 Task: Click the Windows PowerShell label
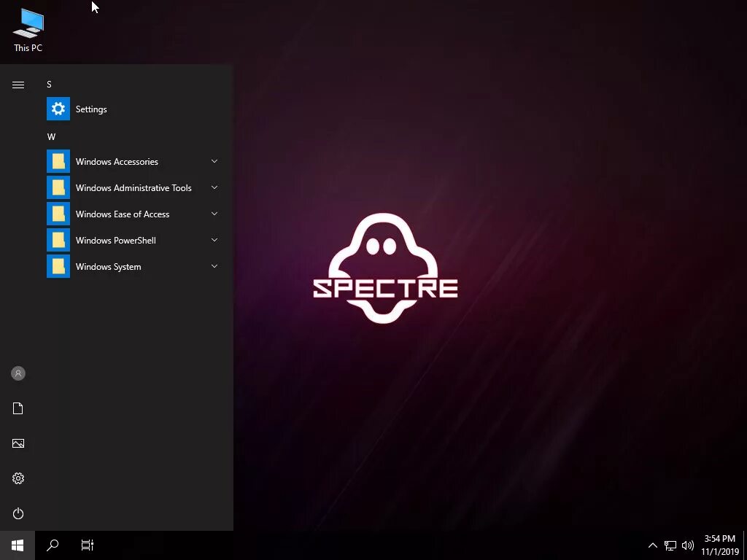tap(116, 241)
